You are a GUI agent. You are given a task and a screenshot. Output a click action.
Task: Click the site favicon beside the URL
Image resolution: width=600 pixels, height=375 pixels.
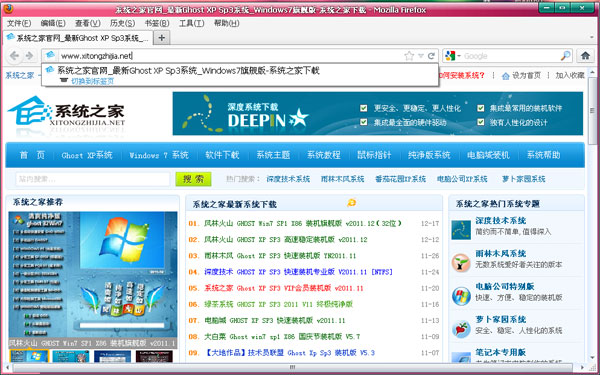pyautogui.click(x=50, y=55)
